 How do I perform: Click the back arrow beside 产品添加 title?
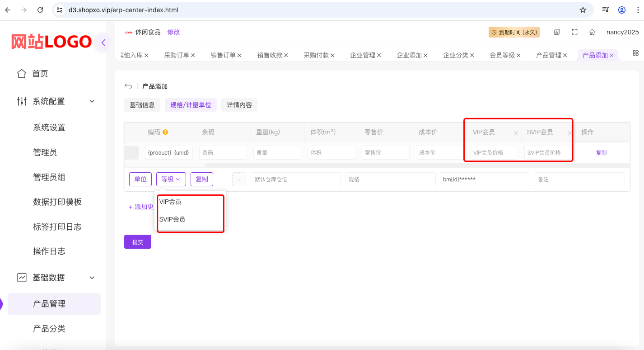pos(128,86)
